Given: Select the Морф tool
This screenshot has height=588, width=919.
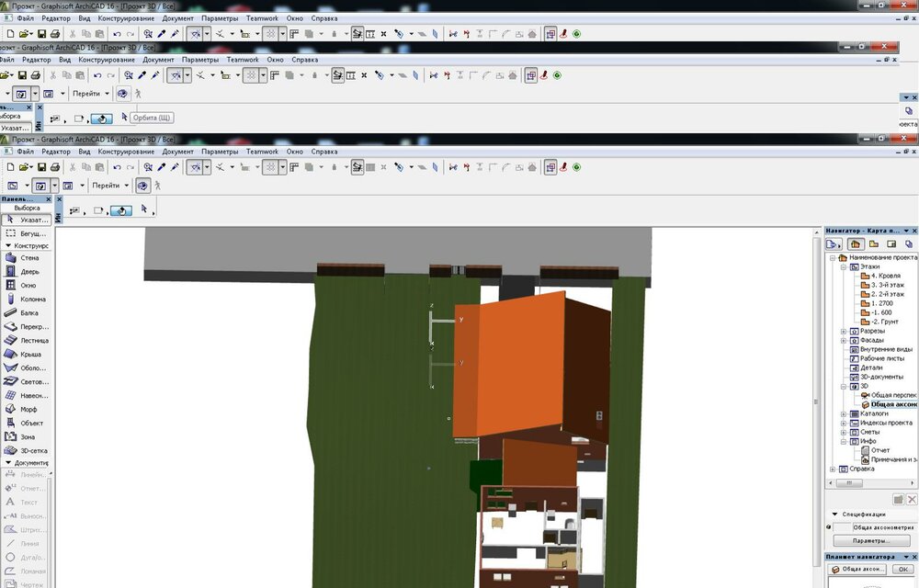Looking at the screenshot, I should [26, 410].
